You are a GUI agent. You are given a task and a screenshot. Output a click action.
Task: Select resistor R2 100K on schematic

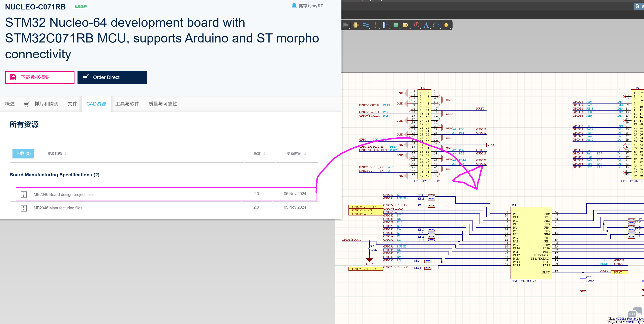(x=369, y=248)
